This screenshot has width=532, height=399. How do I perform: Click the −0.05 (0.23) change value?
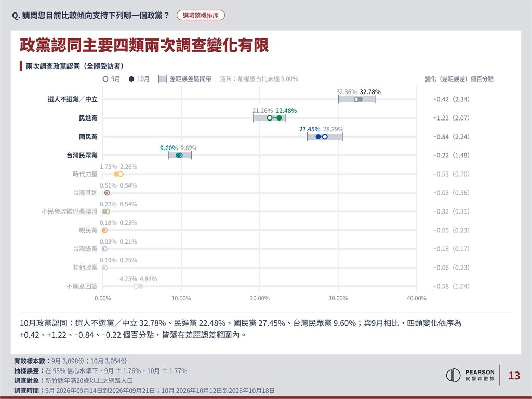[x=451, y=230]
